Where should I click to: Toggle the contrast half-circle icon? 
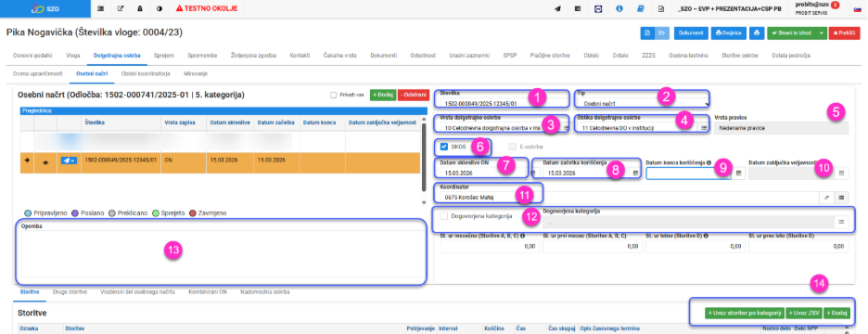coord(159,9)
